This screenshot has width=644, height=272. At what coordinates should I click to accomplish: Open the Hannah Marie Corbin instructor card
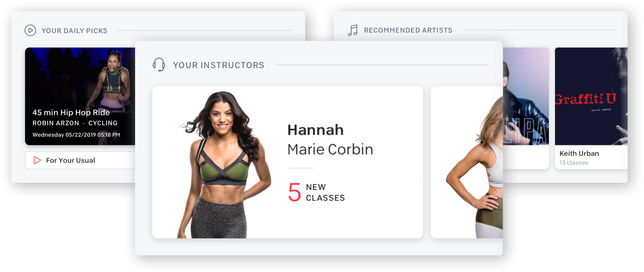click(288, 162)
